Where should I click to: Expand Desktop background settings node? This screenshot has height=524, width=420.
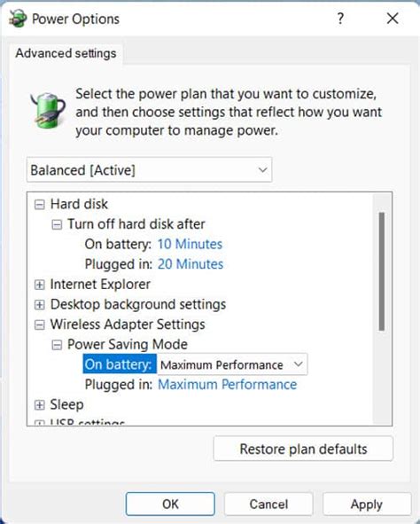click(39, 305)
